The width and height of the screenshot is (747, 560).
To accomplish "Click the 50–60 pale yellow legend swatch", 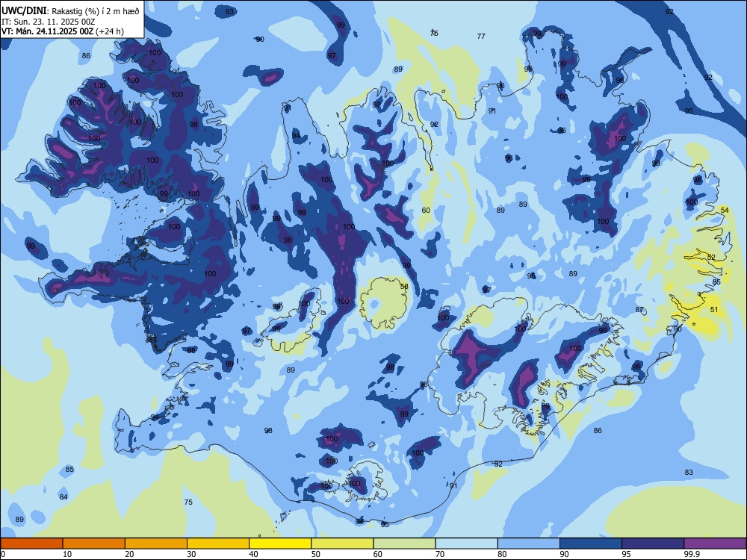I will click(342, 544).
